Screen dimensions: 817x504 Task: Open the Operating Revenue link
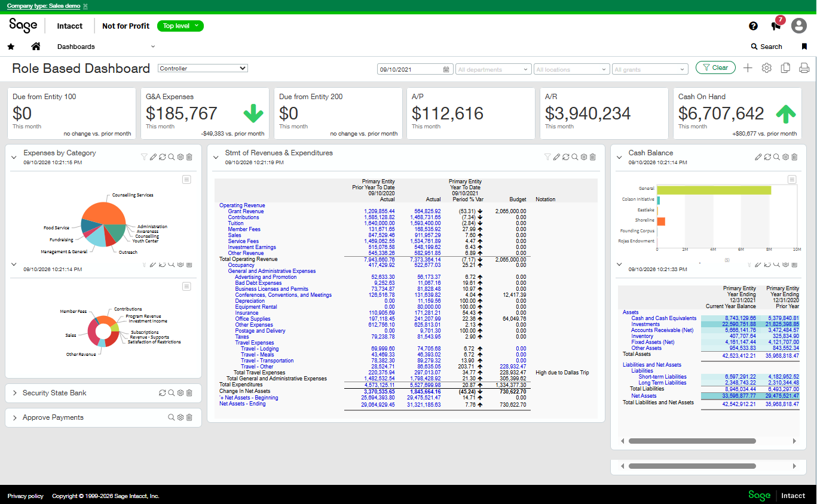click(242, 205)
